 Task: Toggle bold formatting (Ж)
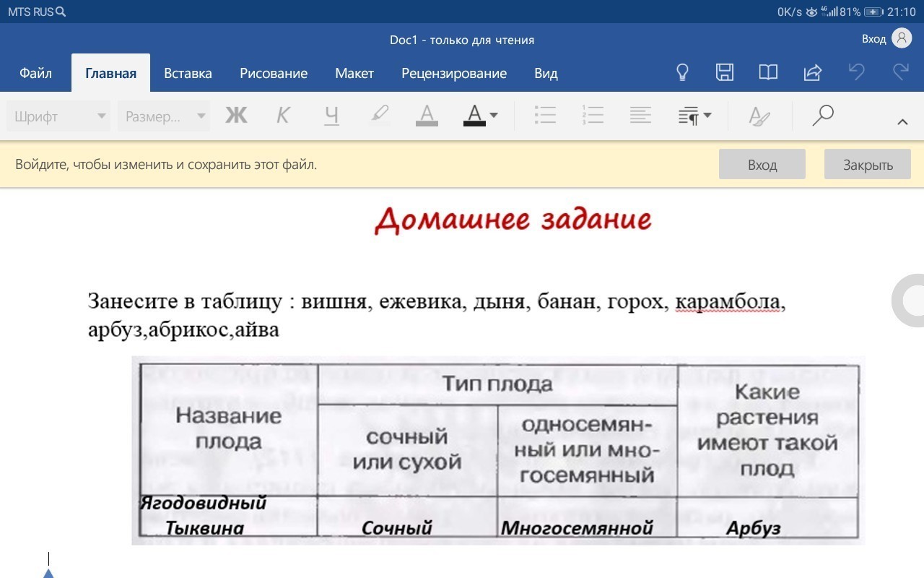tap(236, 116)
